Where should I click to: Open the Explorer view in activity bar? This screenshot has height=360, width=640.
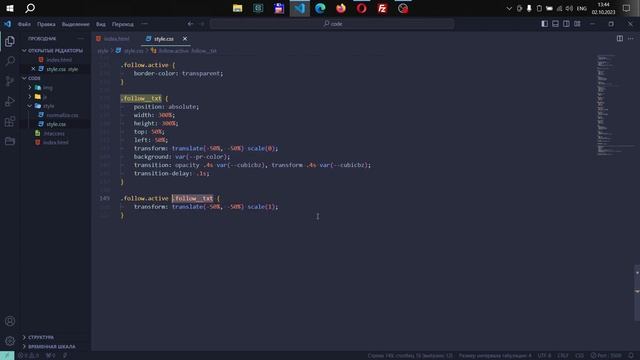[x=10, y=41]
